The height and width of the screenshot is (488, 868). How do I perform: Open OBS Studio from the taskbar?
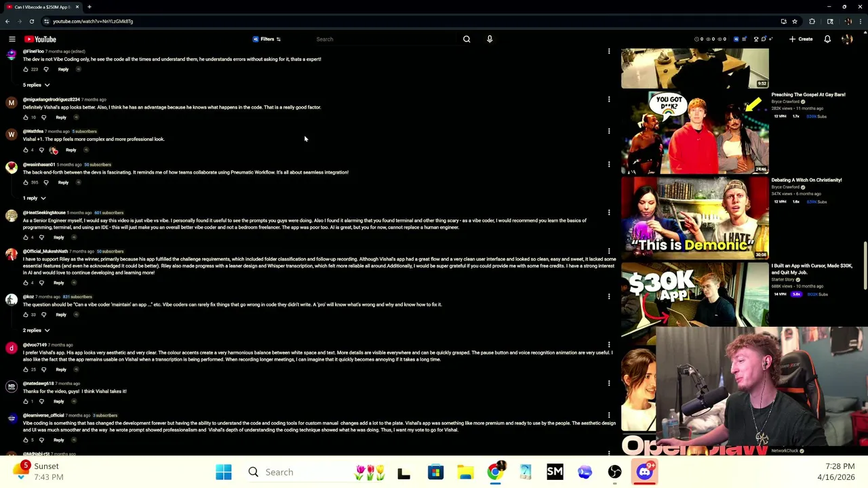click(x=614, y=472)
